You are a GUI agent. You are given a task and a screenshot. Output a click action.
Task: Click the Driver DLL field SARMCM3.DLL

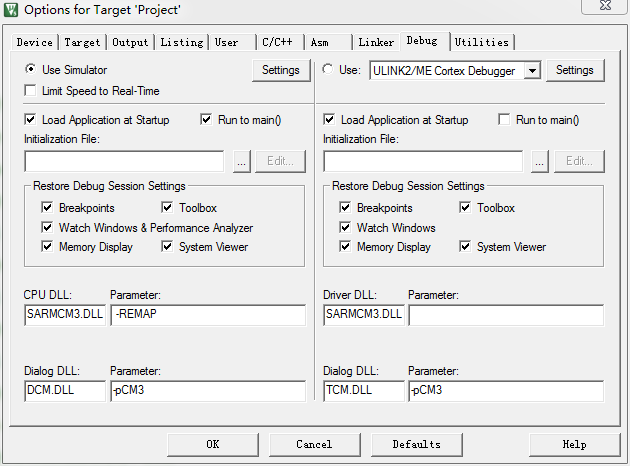364,315
